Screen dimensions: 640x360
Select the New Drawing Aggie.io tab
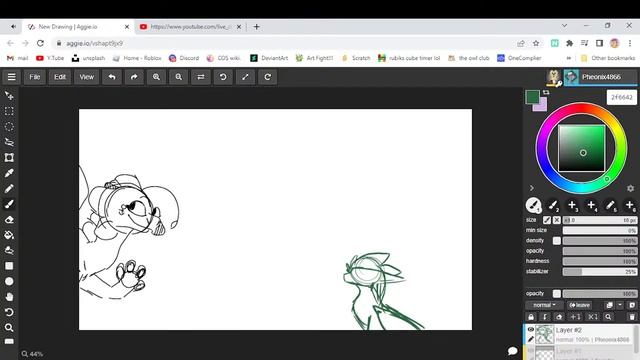pyautogui.click(x=78, y=27)
